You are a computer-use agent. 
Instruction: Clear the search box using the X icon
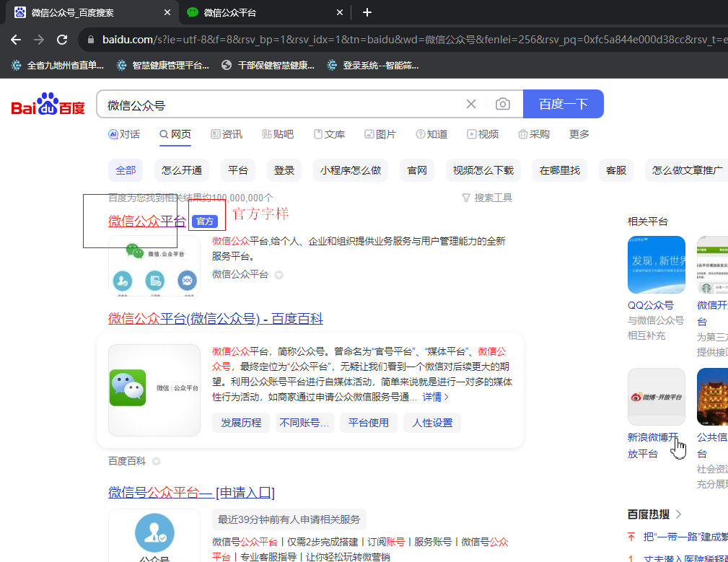(x=471, y=104)
